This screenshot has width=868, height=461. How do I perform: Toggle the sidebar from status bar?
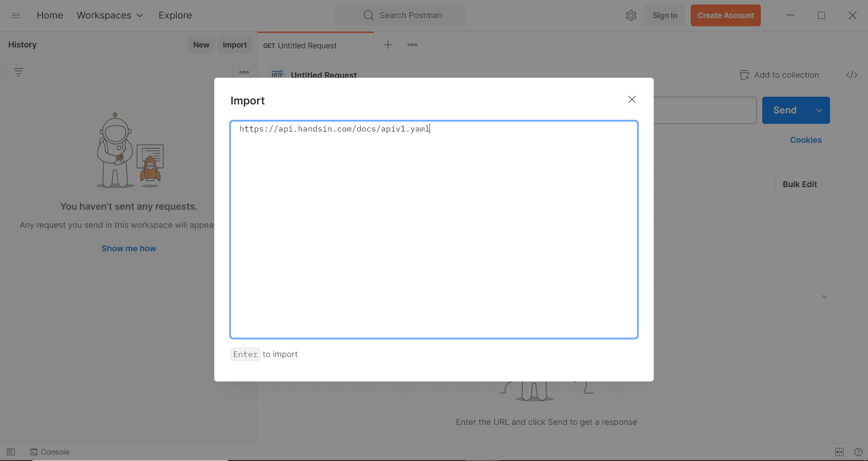pos(11,452)
